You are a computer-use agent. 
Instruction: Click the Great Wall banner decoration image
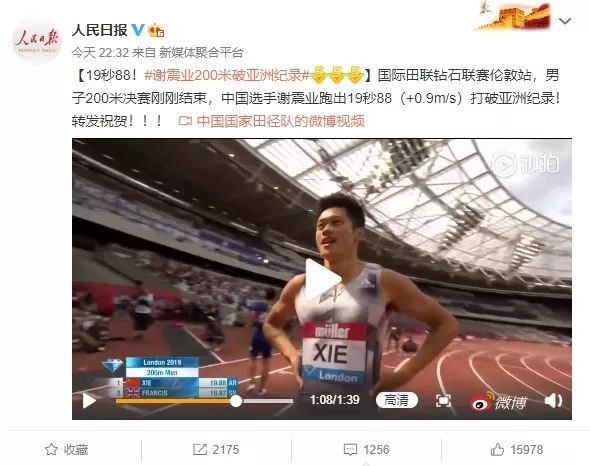pos(514,16)
